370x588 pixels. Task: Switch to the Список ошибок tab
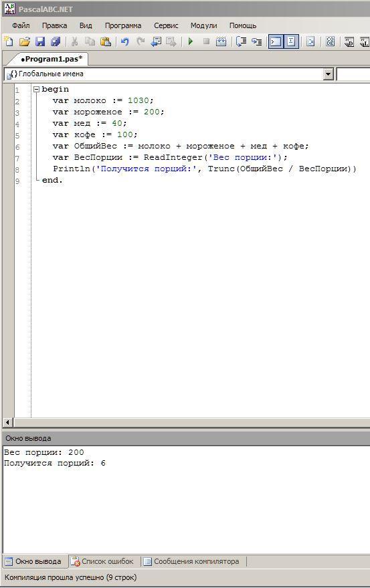102,561
